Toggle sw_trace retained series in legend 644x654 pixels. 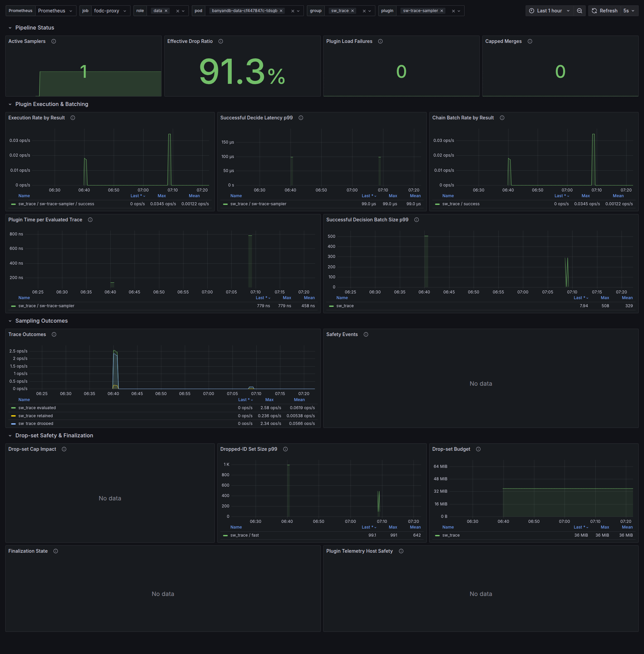point(36,416)
